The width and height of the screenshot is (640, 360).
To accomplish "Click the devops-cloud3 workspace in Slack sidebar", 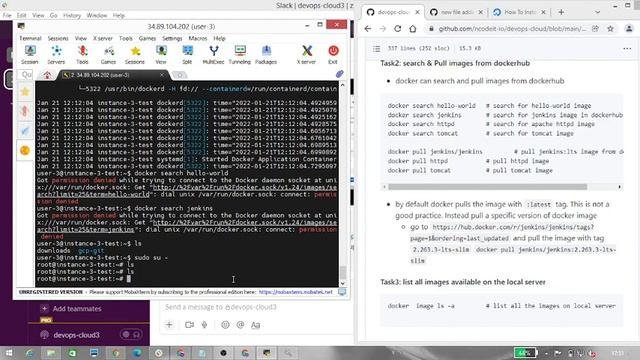I will coord(76,335).
